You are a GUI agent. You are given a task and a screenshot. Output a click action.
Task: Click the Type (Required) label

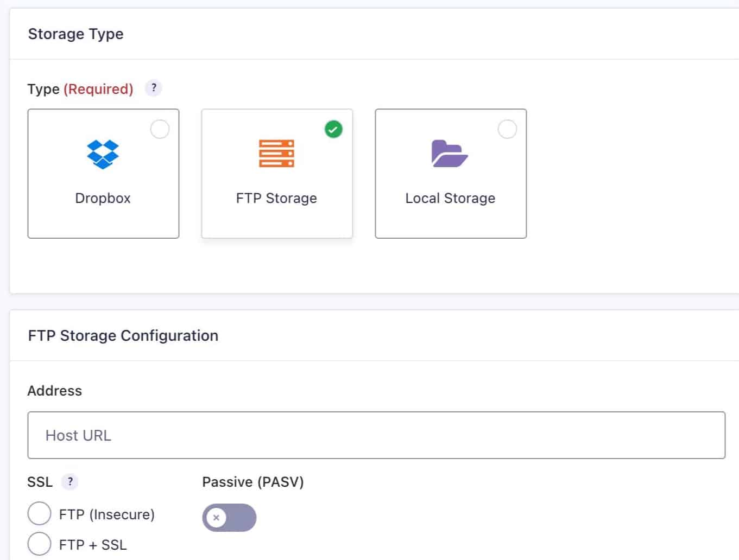click(x=80, y=89)
